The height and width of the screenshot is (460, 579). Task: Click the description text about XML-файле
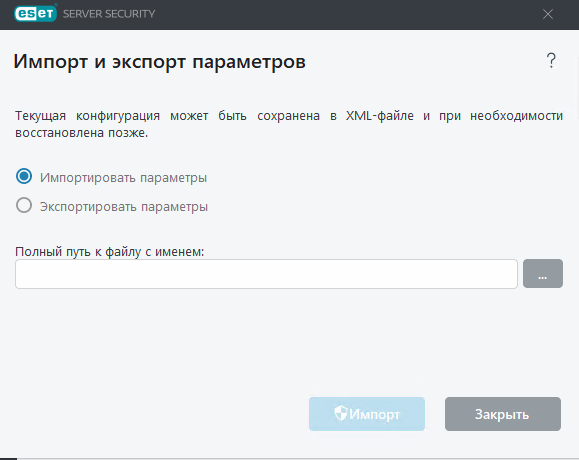[289, 124]
